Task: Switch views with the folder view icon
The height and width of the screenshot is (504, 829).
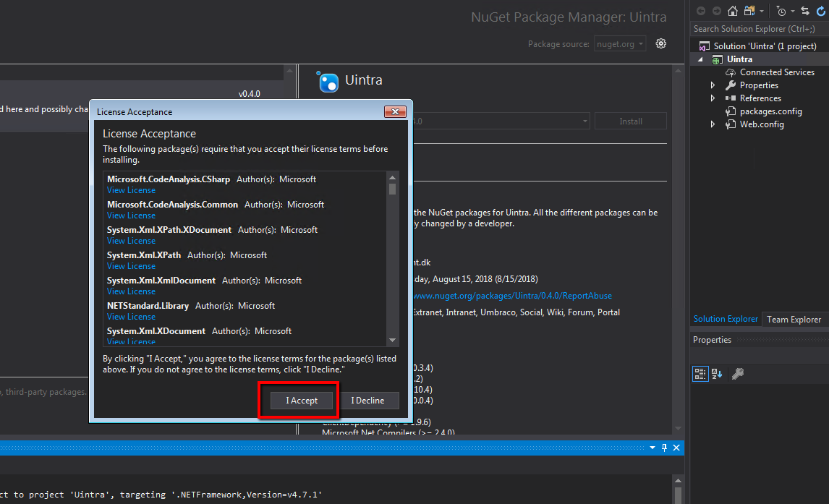Action: pos(749,11)
